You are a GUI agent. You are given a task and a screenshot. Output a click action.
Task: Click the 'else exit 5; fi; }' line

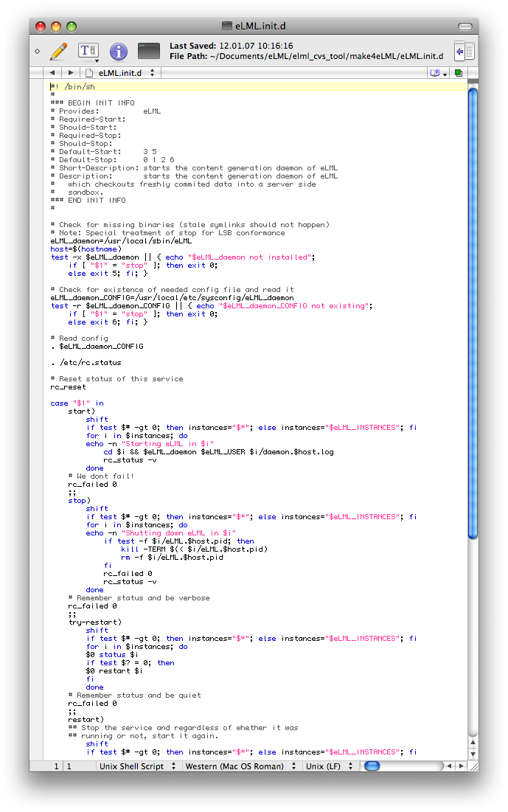pos(108,274)
